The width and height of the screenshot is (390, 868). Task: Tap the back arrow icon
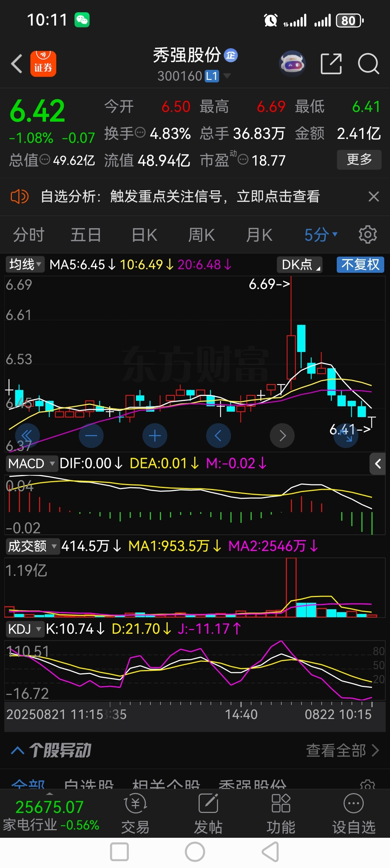point(17,64)
